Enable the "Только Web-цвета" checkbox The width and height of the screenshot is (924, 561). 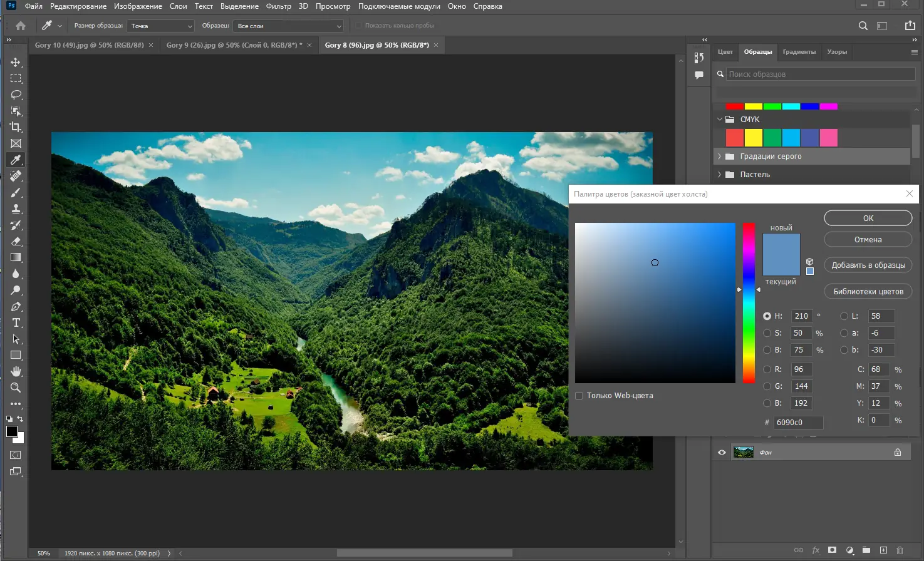(x=579, y=395)
